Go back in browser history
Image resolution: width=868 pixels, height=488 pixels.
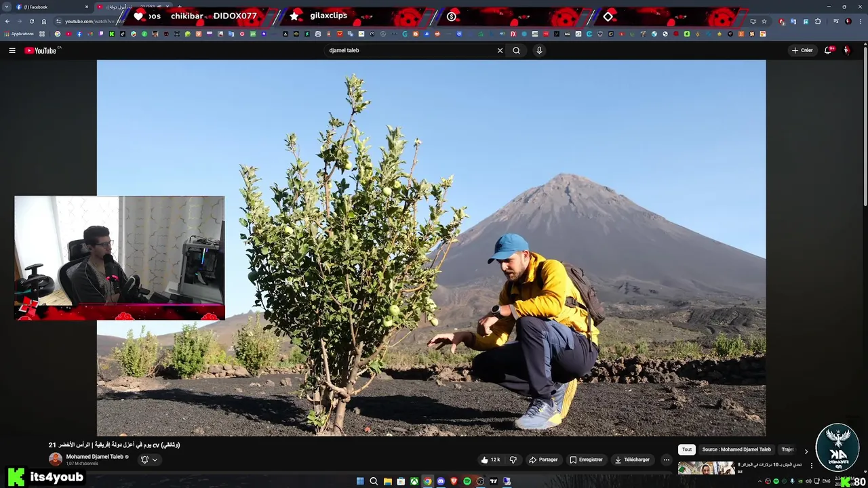[x=7, y=21]
